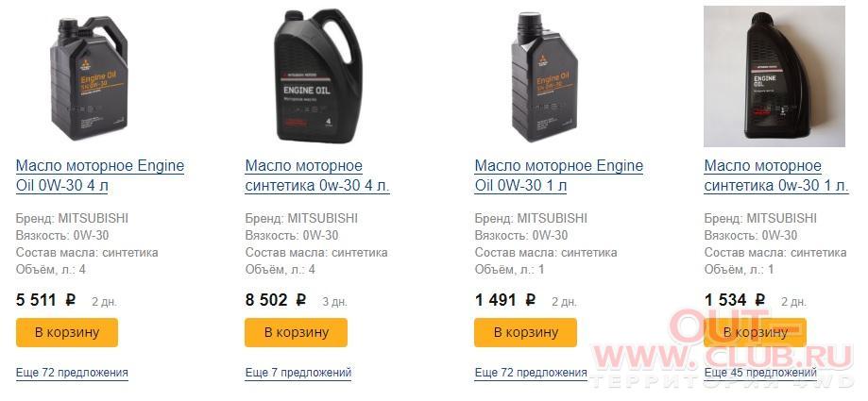Screen dimensions: 868x401
Task: Open the 'Масло моторное Engine Oil 0W-30 1 л' link
Action: click(x=559, y=175)
